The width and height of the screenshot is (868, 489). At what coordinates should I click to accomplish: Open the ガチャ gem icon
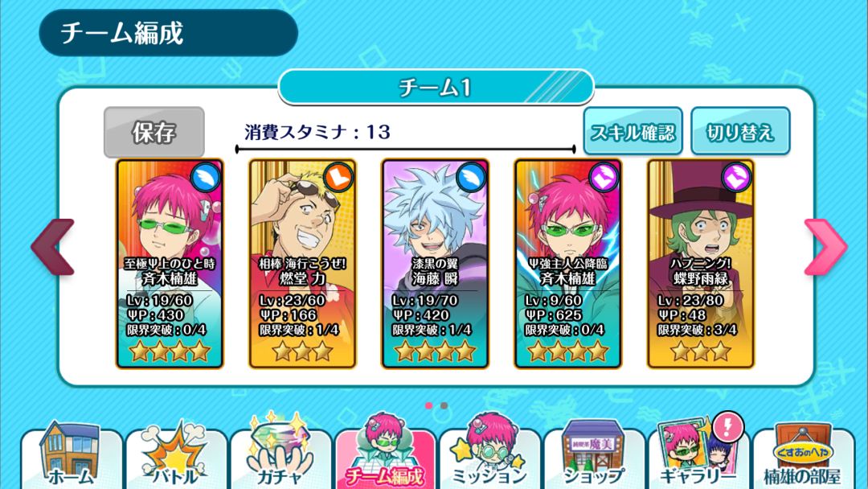pyautogui.click(x=280, y=453)
